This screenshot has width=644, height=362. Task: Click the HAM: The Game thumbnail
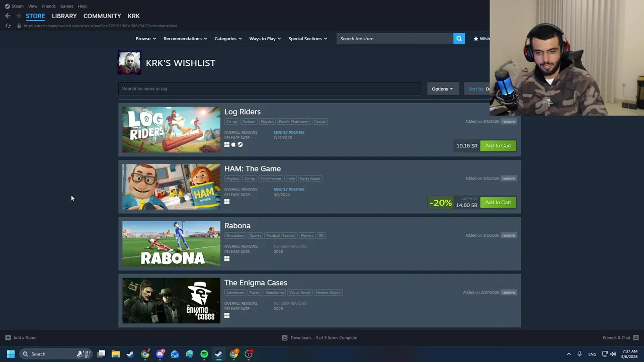pos(171,187)
